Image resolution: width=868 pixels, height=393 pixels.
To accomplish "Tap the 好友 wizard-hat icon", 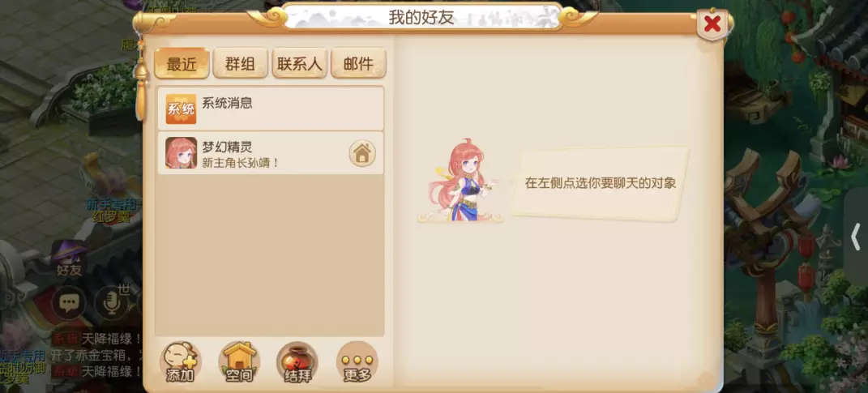I will (69, 258).
